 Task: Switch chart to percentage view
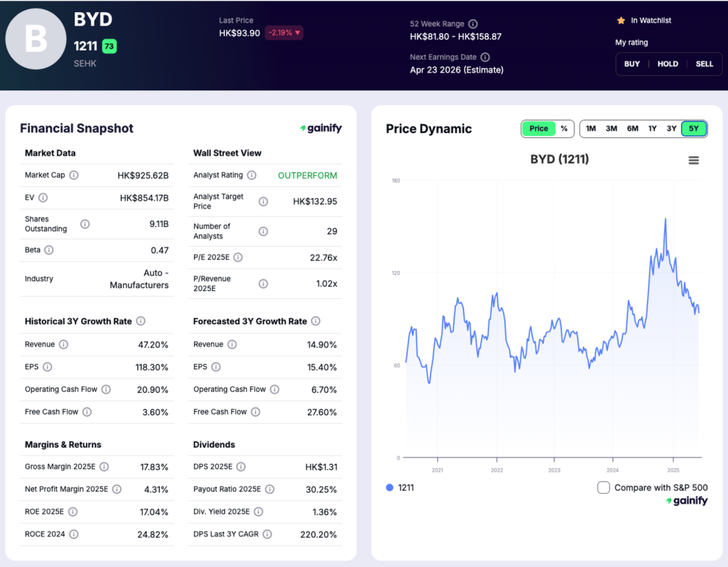(564, 129)
